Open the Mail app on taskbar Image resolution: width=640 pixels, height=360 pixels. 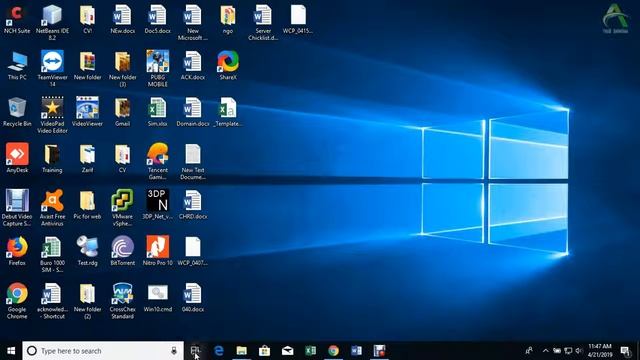point(287,351)
